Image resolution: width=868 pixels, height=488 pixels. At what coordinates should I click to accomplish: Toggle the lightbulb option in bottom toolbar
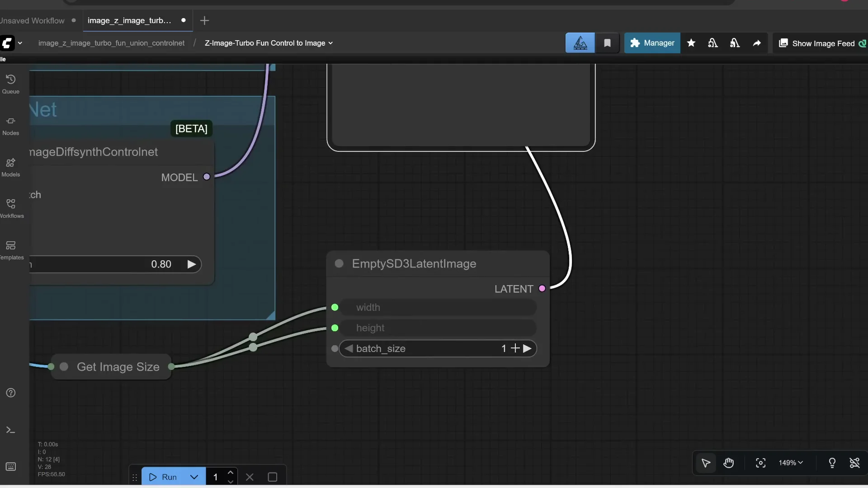click(832, 463)
